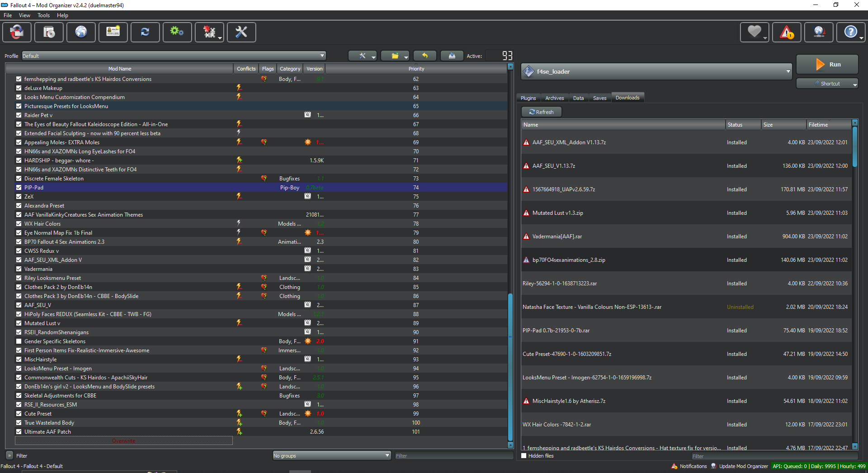
Task: Uncheck the deLuxe Makeup mod
Action: point(19,88)
